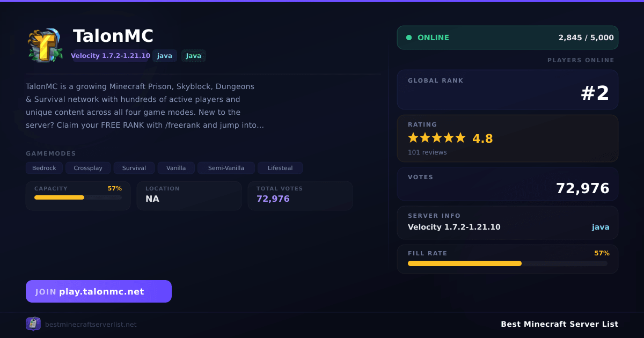Select the Bedrock gamemode tag
This screenshot has height=338, width=644.
point(44,168)
